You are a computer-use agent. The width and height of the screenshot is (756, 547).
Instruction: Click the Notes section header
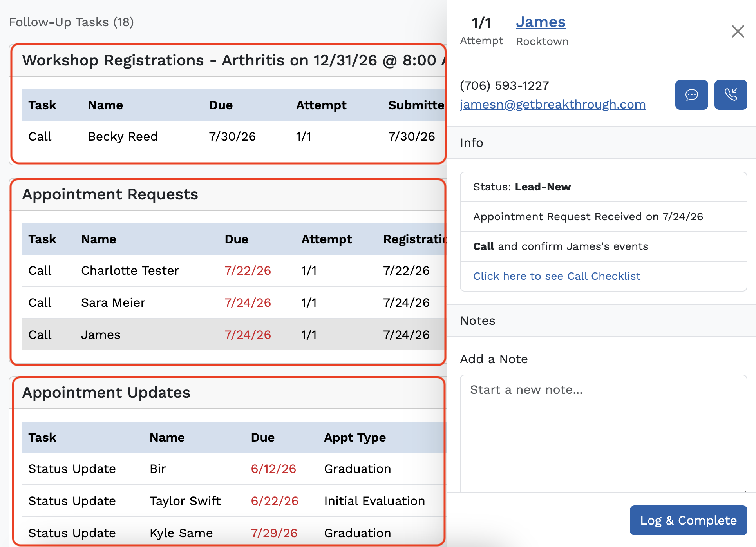coord(602,321)
